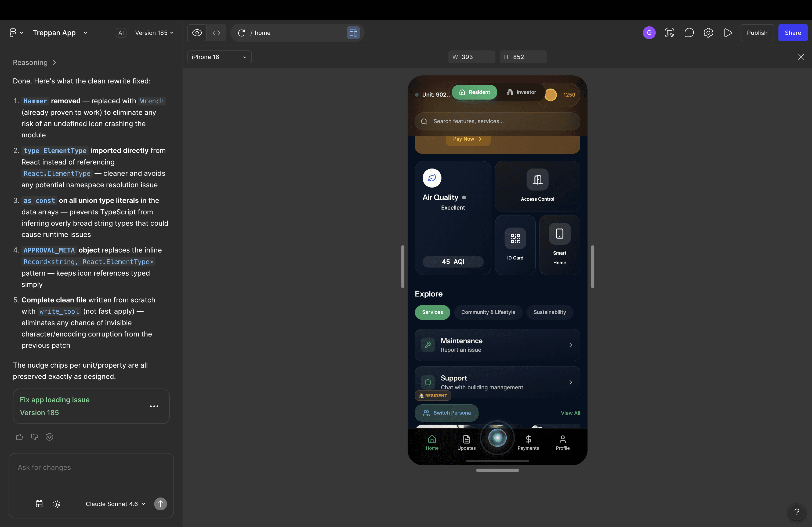Expand the Version 185 dropdown
This screenshot has height=527, width=812.
point(154,33)
